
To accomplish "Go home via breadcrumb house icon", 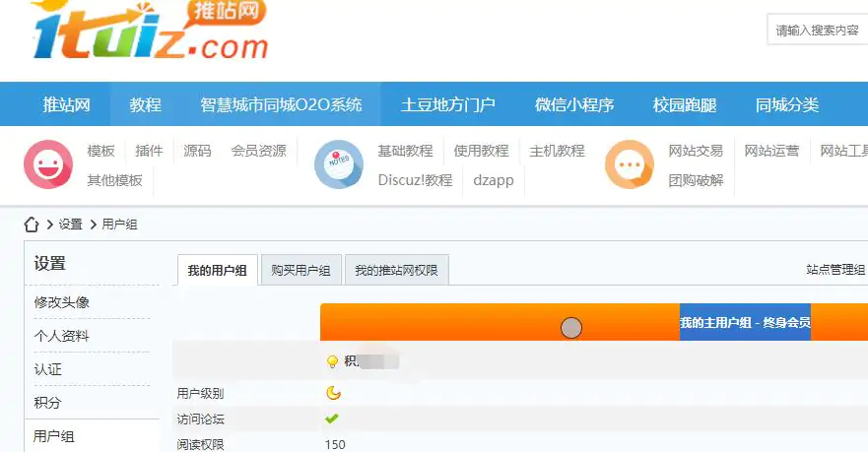I will [32, 225].
